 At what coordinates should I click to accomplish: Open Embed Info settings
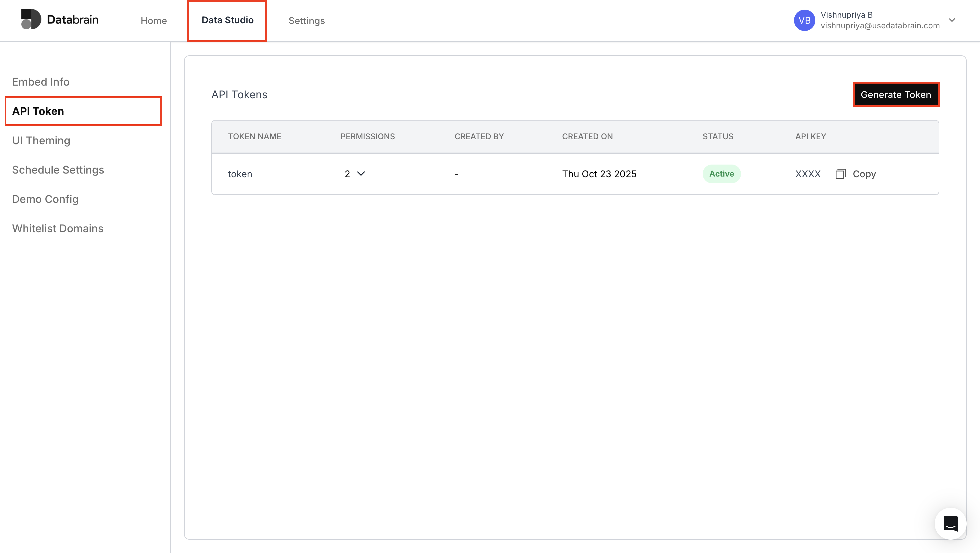pyautogui.click(x=40, y=81)
